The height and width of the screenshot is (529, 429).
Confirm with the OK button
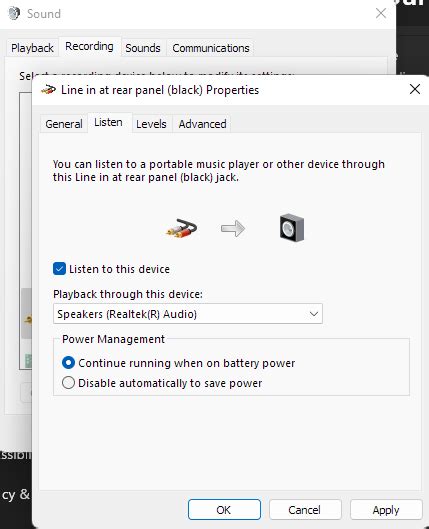224,509
